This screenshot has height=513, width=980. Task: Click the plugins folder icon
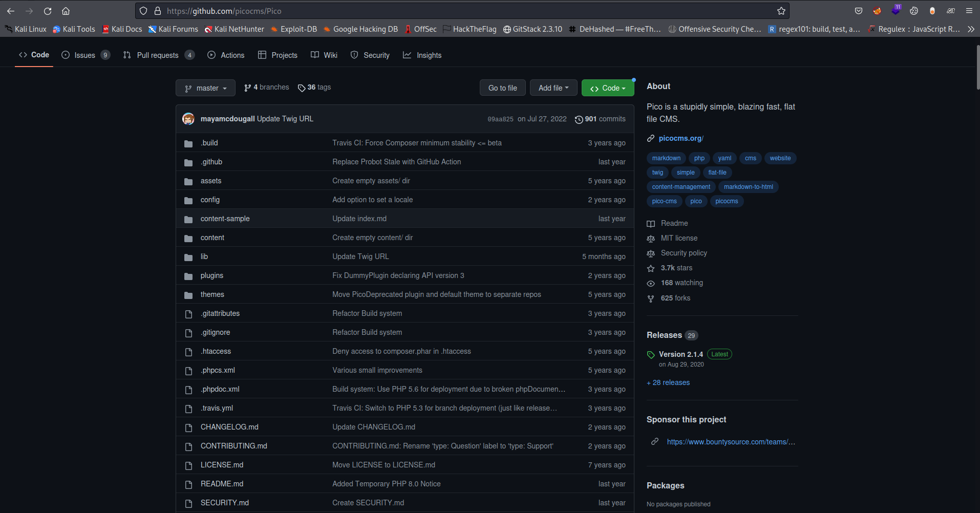[x=188, y=276]
